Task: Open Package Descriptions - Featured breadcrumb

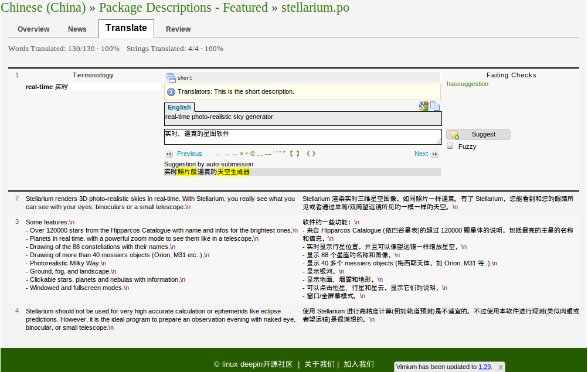Action: (x=183, y=8)
